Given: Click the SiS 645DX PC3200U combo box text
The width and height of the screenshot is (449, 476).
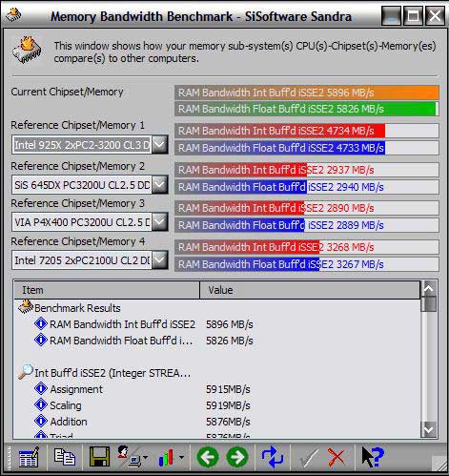Looking at the screenshot, I should click(82, 185).
